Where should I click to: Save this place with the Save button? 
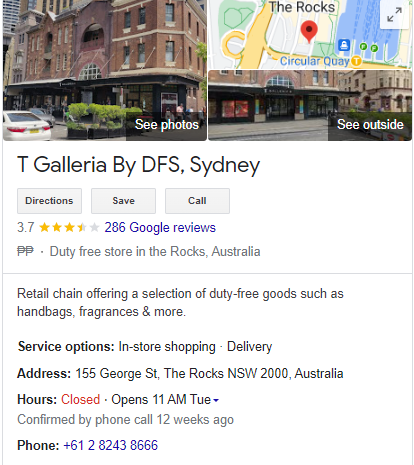(123, 201)
